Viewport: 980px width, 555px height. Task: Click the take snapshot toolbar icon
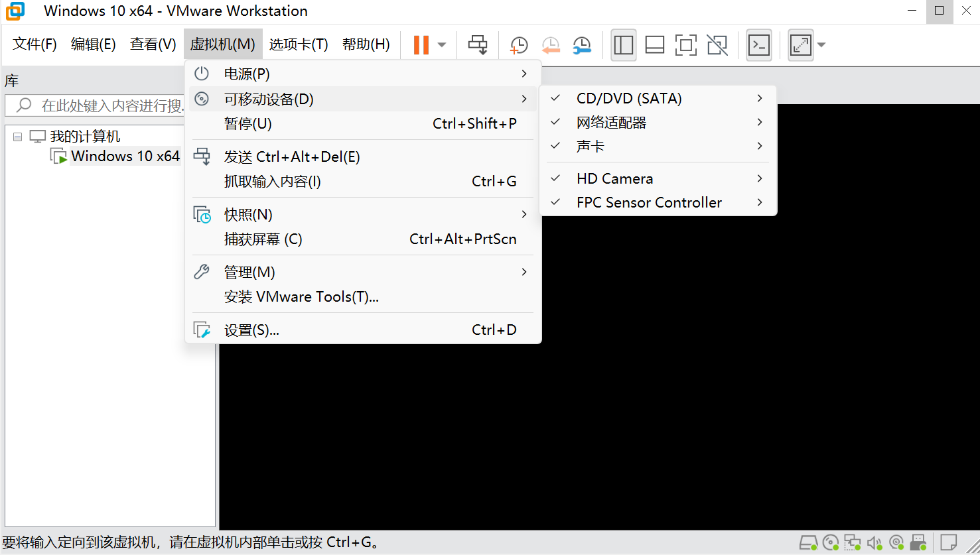[519, 45]
